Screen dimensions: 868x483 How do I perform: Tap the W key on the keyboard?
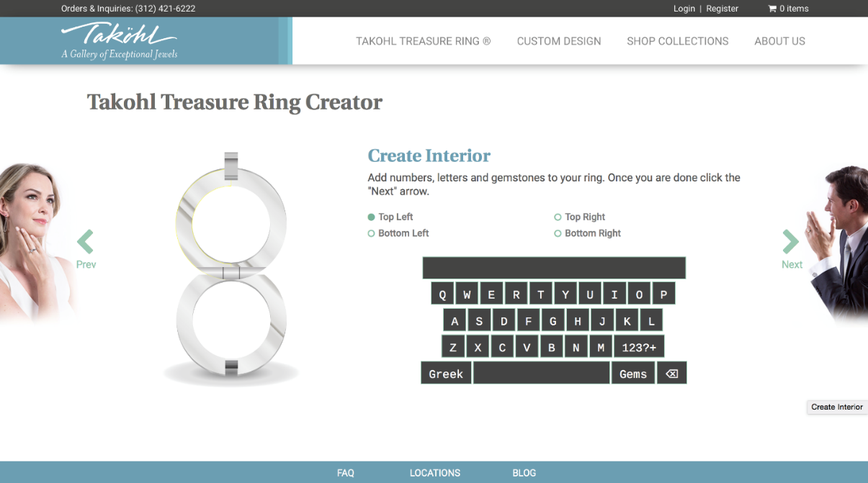[467, 294]
